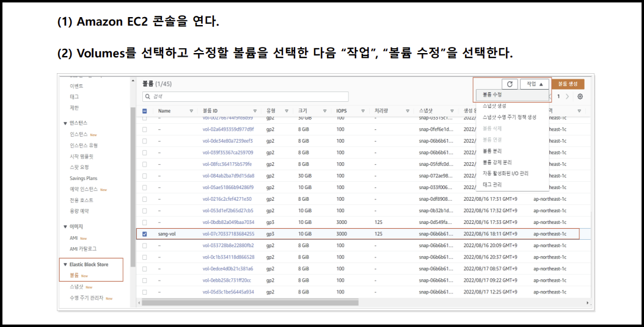
Task: Open 볼륨 under Elastic Block Store
Action: click(x=74, y=275)
